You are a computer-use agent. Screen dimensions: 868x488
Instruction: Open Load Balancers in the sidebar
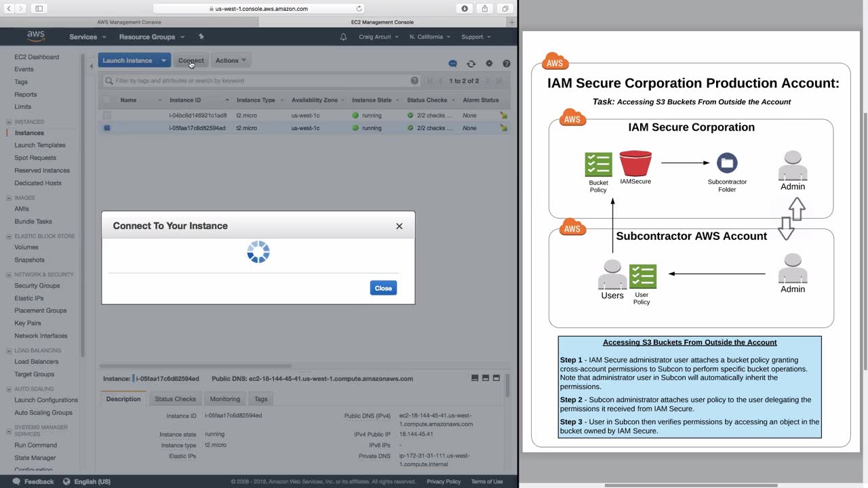pos(37,362)
